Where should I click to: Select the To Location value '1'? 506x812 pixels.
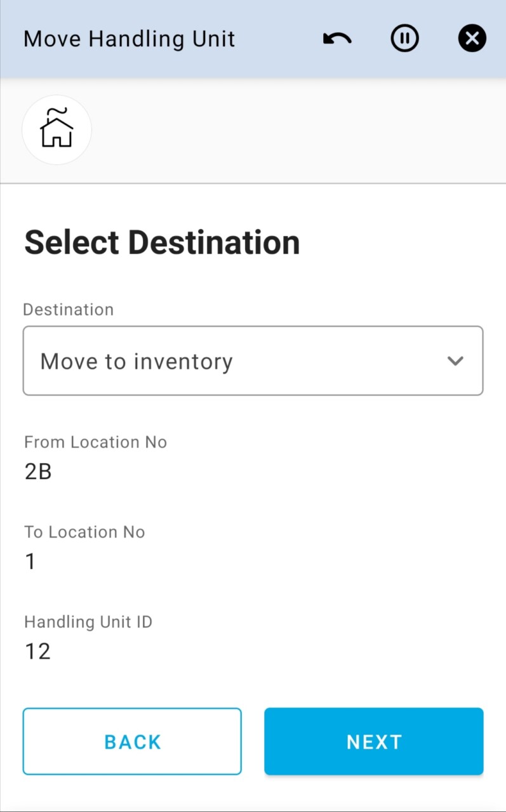click(30, 561)
